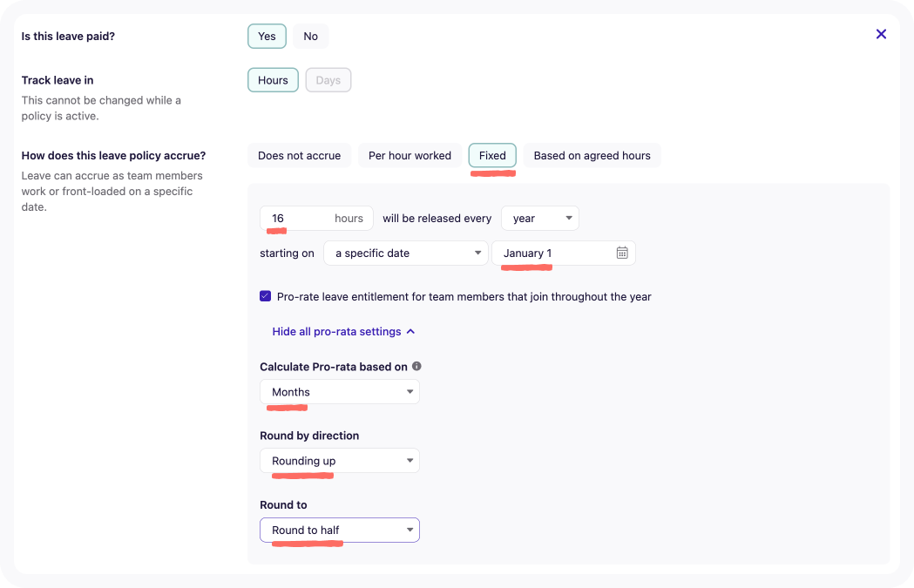914x588 pixels.
Task: Collapse the pro-rata settings section chevron
Action: click(412, 331)
